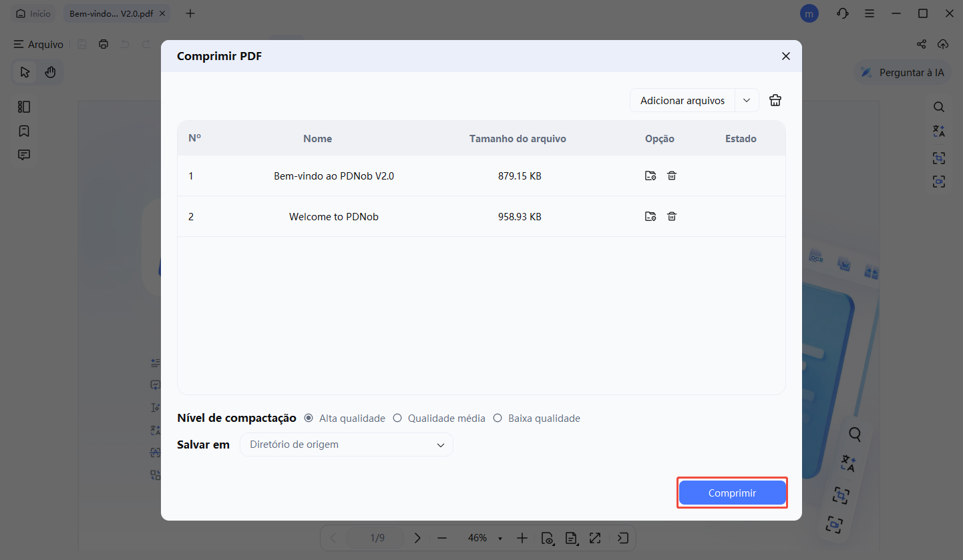963x560 pixels.
Task: Click the Adicionar arquivos button
Action: pos(682,100)
